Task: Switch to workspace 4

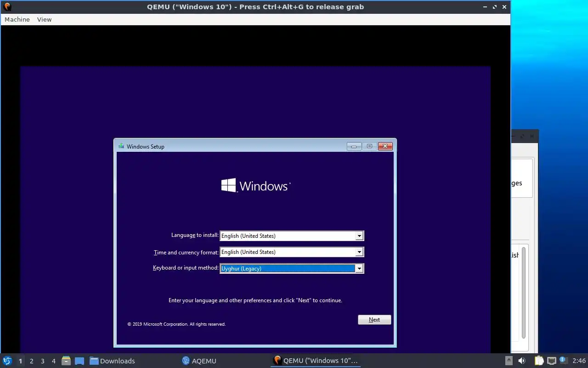Action: [53, 361]
